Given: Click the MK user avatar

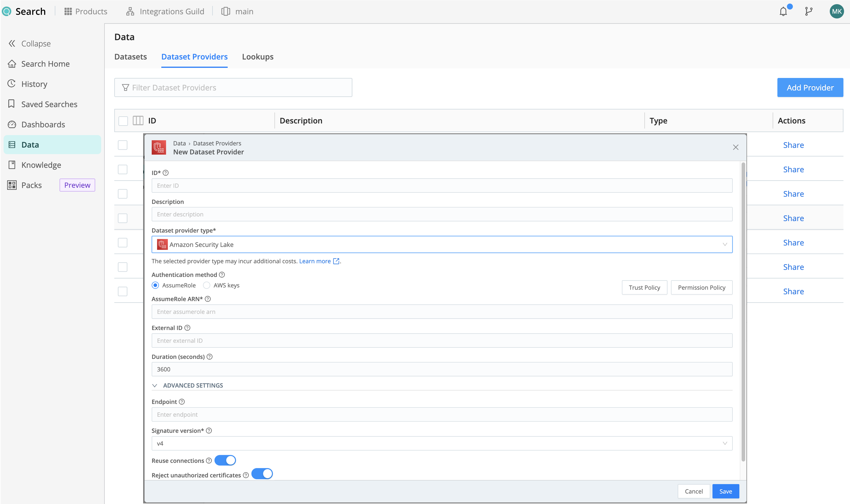Looking at the screenshot, I should click(837, 11).
